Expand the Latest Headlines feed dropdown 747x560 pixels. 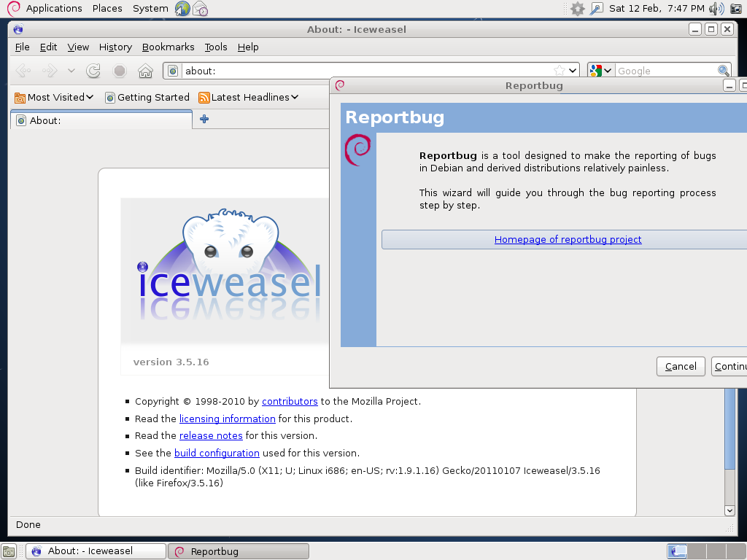tap(249, 98)
